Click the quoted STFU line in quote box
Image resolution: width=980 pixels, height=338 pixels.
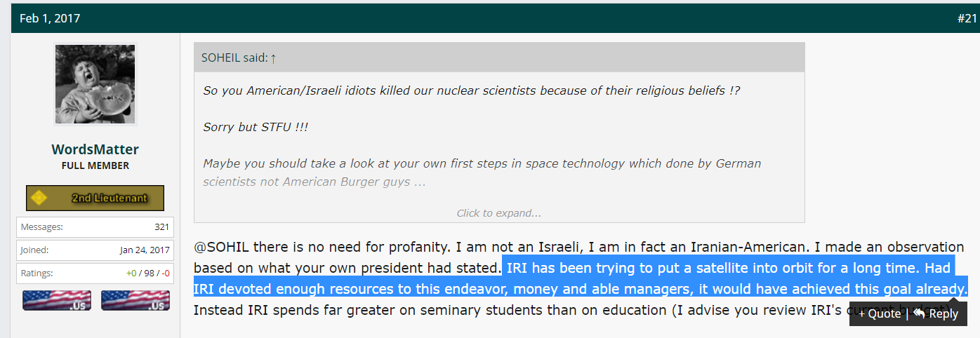point(256,128)
